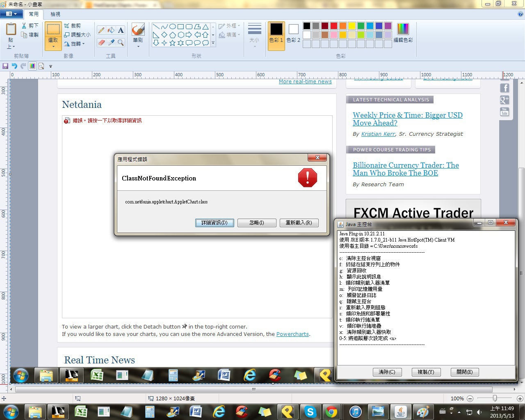The image size is (525, 420).
Task: Select the Color picker eyedropper tool
Action: click(111, 43)
